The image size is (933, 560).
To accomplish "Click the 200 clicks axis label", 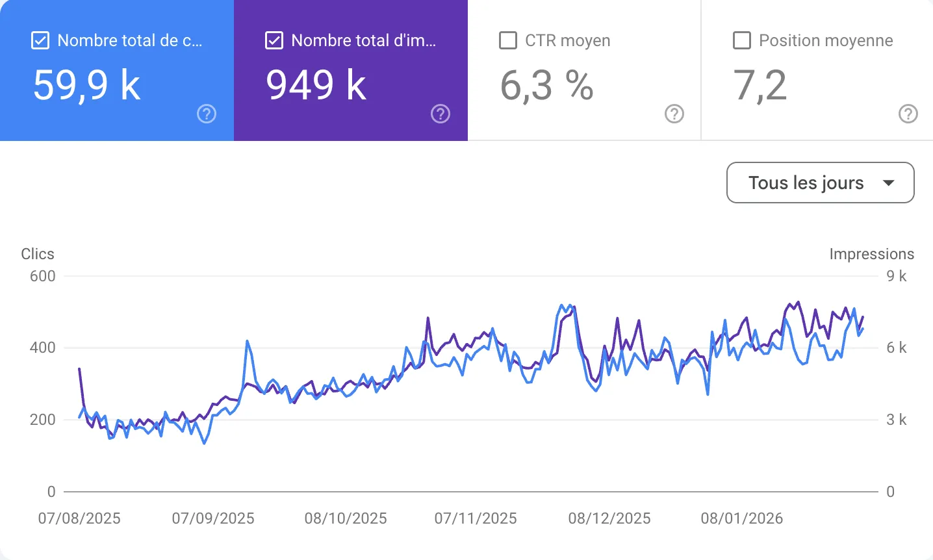I will click(x=43, y=420).
